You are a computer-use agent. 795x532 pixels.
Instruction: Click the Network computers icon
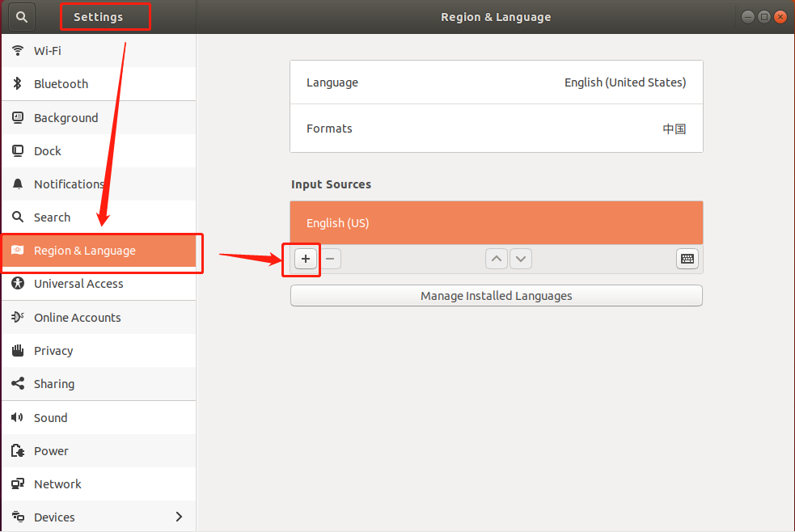[x=18, y=483]
